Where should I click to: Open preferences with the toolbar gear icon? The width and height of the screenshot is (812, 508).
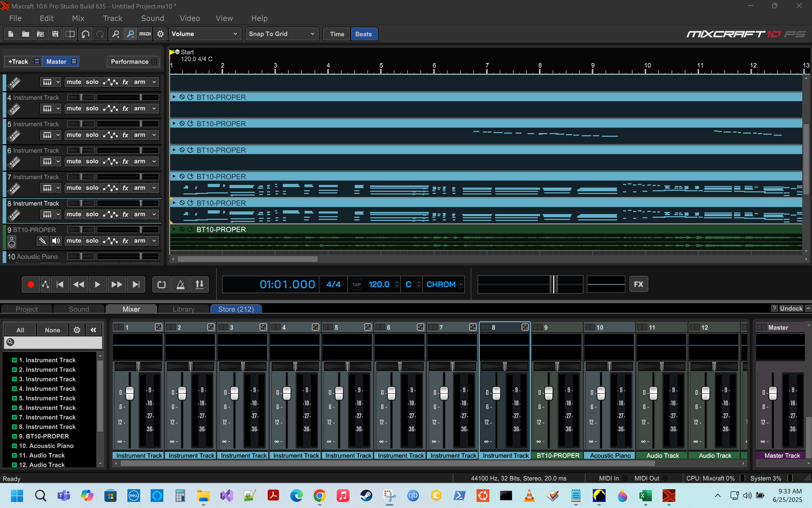160,34
